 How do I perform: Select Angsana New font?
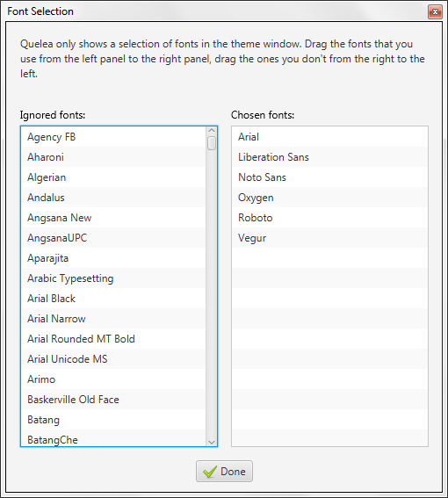[x=113, y=218]
